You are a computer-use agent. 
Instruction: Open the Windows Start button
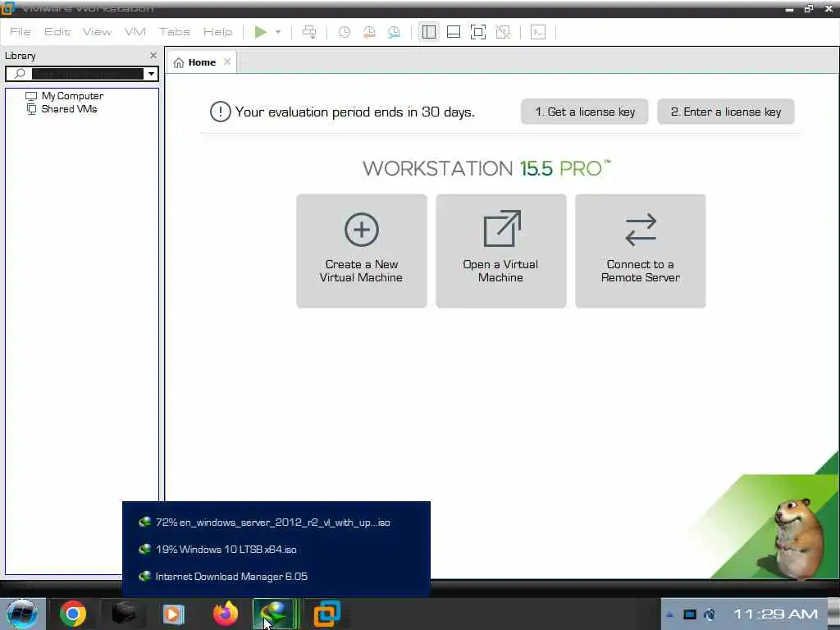coord(21,614)
